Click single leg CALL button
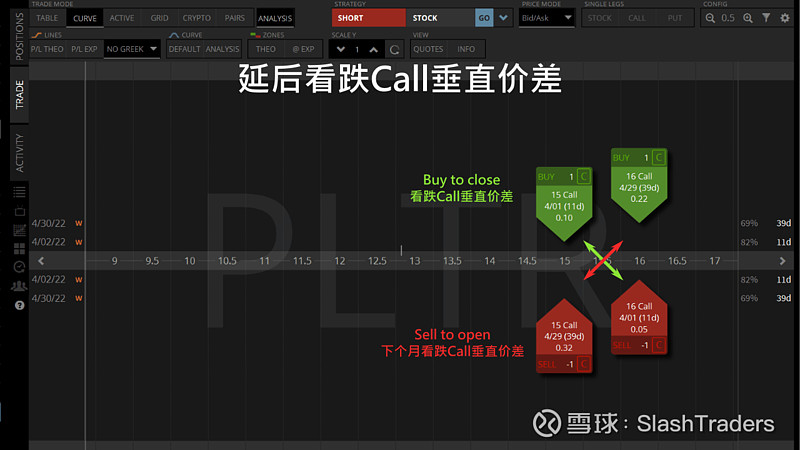Viewport: 800px width, 450px height. point(637,18)
